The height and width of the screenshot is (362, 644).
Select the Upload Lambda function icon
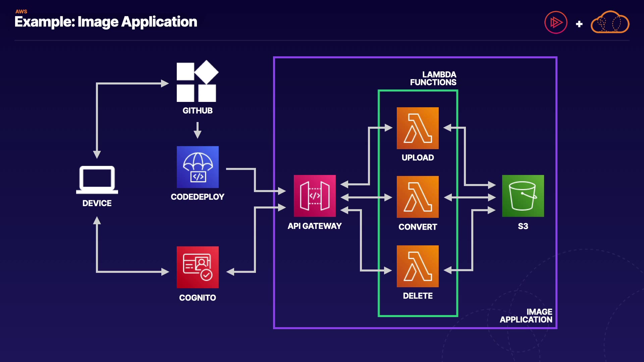[x=418, y=128]
